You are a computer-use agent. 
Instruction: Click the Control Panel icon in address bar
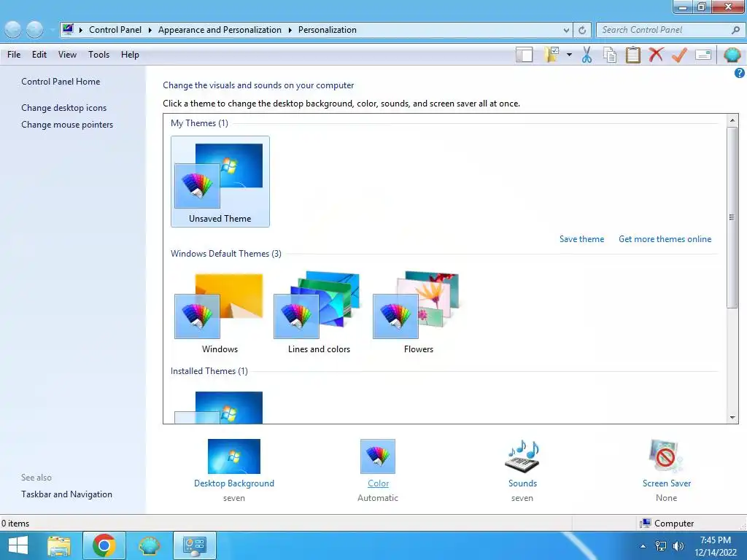68,29
